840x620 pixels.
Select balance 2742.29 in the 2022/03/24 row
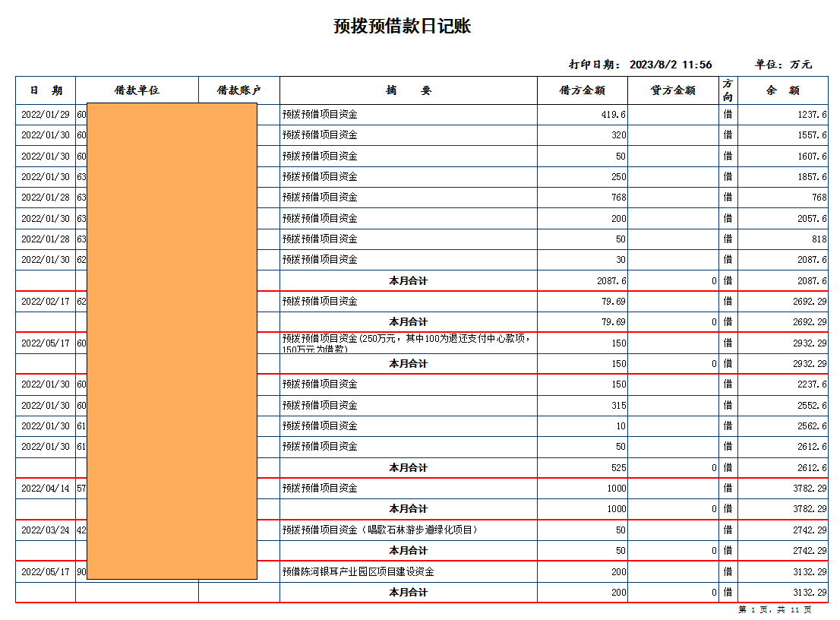click(810, 530)
